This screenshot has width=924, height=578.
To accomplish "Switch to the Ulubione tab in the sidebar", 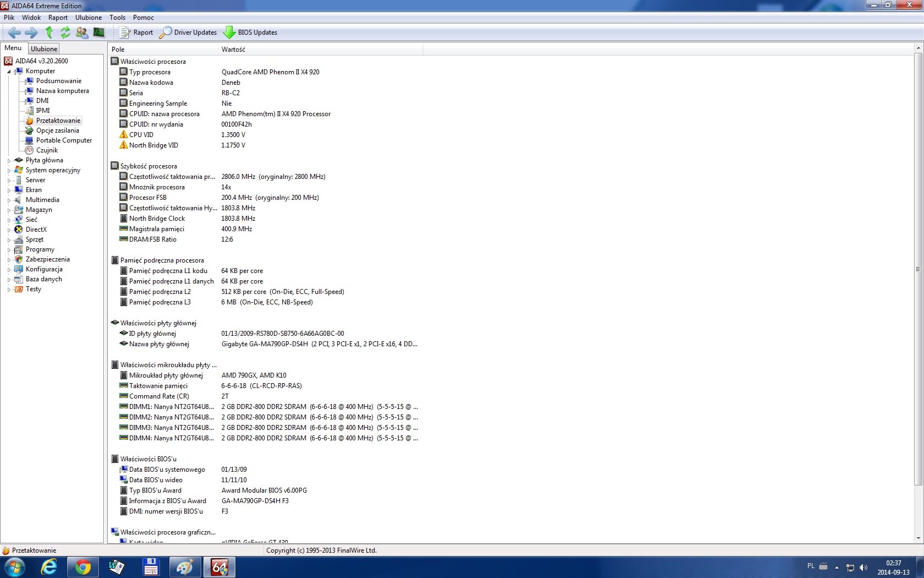I will point(44,49).
